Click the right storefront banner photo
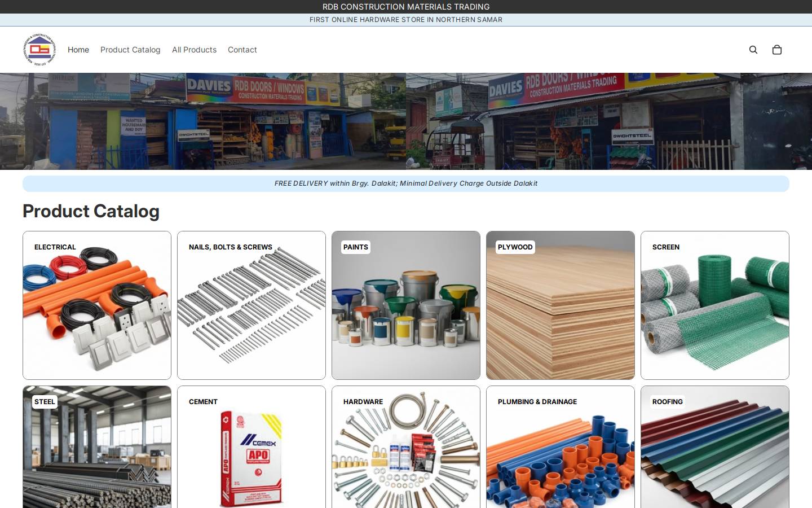 click(x=609, y=121)
